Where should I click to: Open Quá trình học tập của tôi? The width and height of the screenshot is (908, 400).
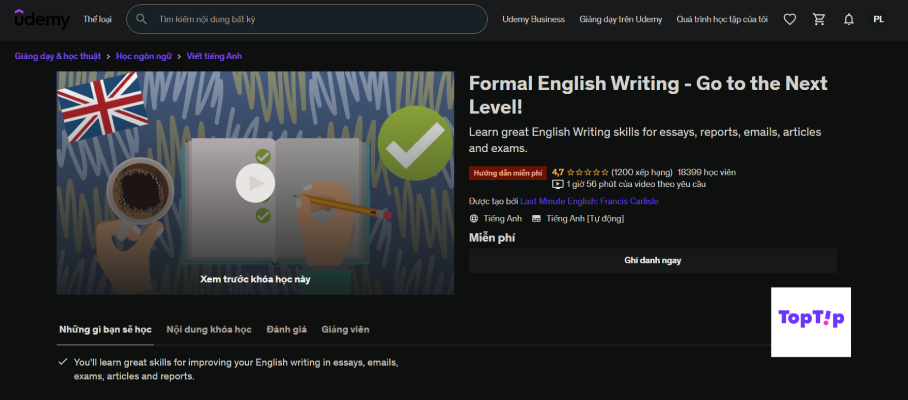(722, 19)
